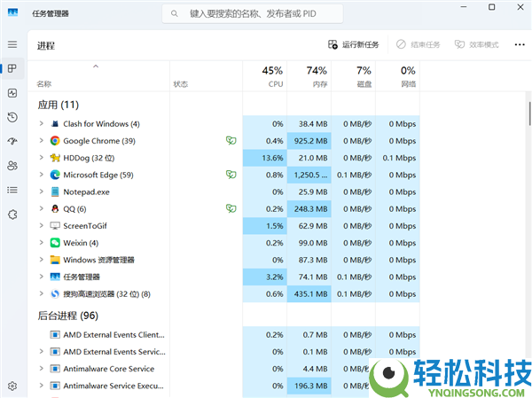Expand the HDDog process group

(x=42, y=158)
